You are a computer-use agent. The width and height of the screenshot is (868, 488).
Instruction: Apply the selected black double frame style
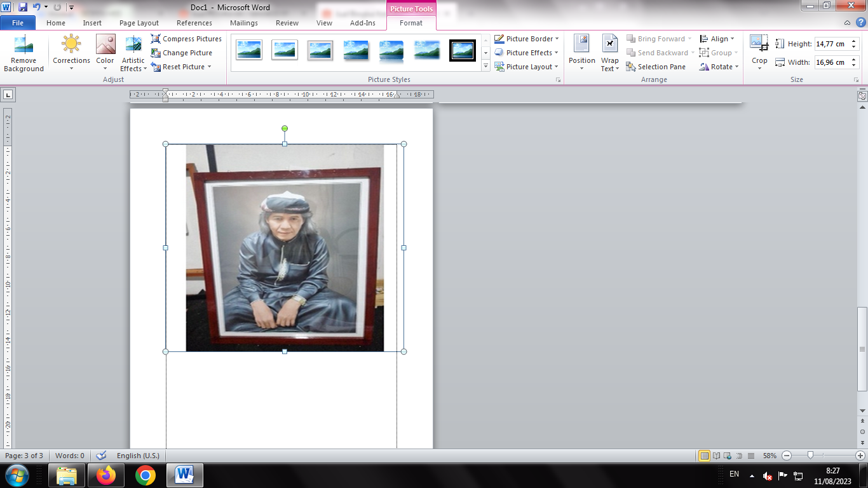click(463, 50)
